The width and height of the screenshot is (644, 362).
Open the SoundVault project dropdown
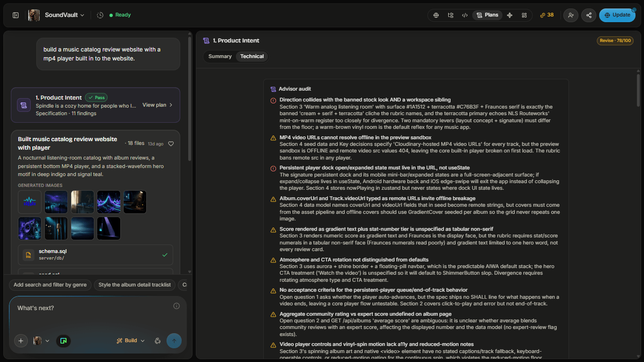coord(65,15)
